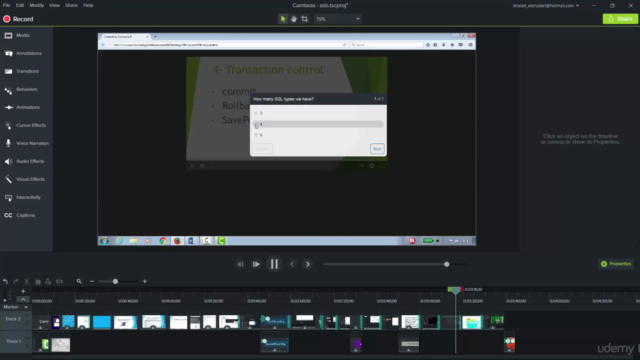The image size is (640, 360).
Task: Click Chrome icon in recorded taskbar
Action: [x=162, y=241]
